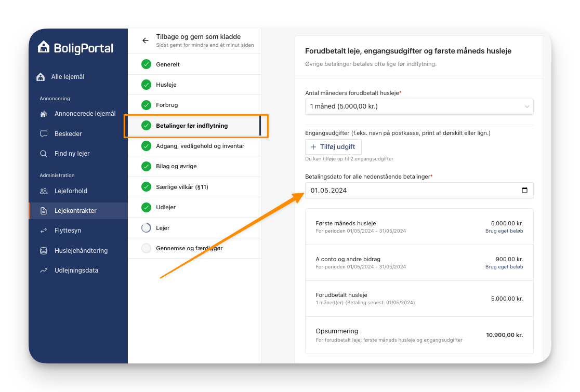Click the Alle lejemål house icon
Screen dimensions: 580x392
pyautogui.click(x=41, y=77)
